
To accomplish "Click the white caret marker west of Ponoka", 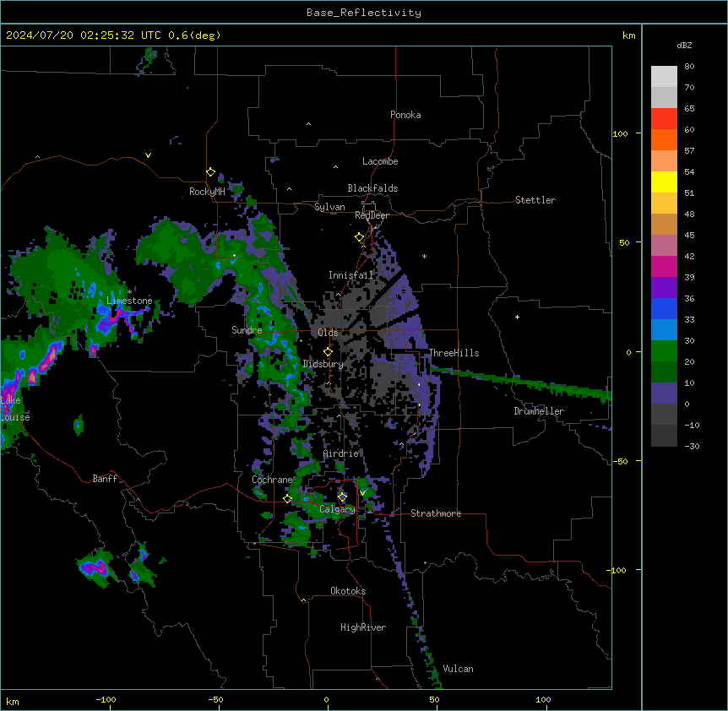I will (308, 124).
